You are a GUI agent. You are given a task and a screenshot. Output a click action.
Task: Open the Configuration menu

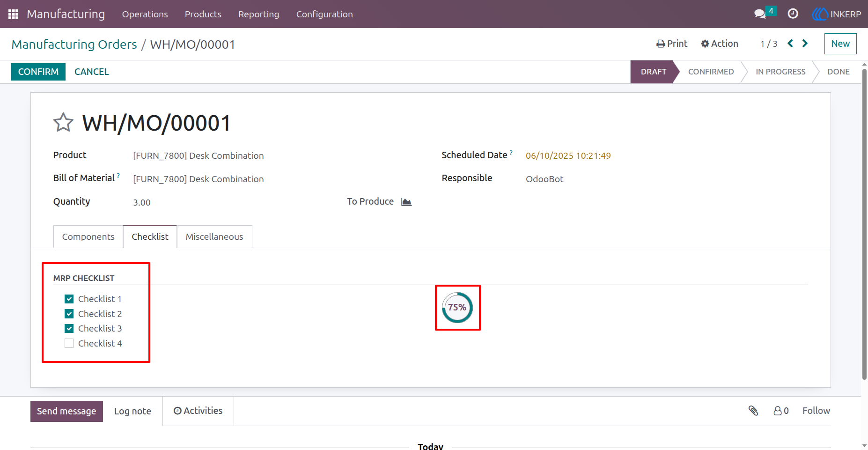[x=324, y=14]
